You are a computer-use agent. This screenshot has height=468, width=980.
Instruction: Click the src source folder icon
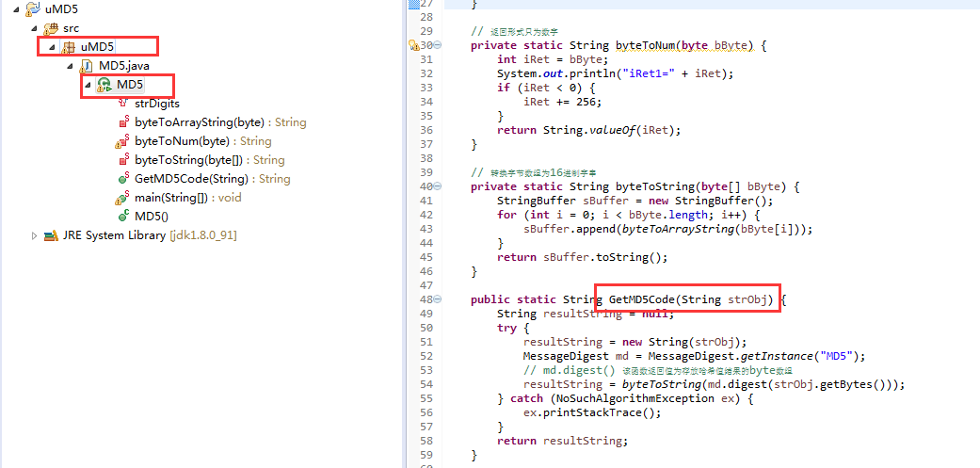(x=51, y=29)
